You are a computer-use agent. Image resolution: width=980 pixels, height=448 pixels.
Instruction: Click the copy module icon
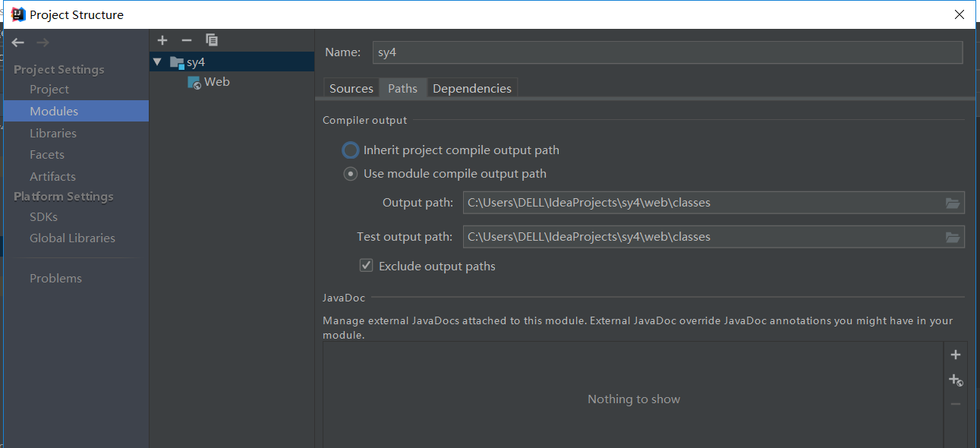(x=212, y=40)
